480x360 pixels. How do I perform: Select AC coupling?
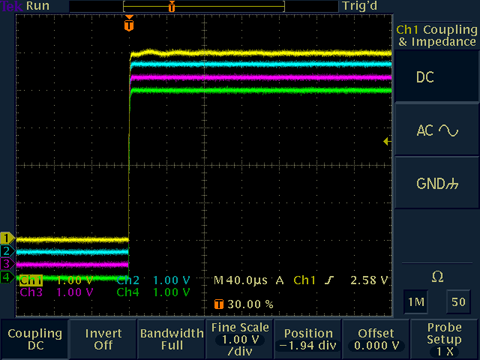pyautogui.click(x=437, y=130)
